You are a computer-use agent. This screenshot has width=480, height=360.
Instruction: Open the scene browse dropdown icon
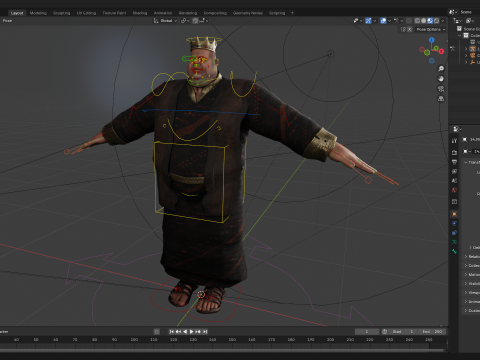tap(452, 12)
